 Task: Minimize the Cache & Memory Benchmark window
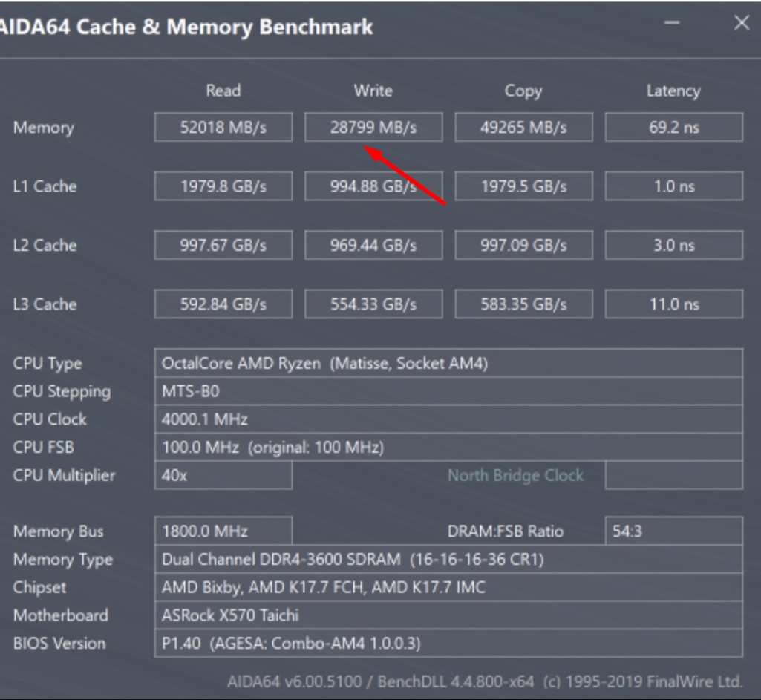pos(672,23)
